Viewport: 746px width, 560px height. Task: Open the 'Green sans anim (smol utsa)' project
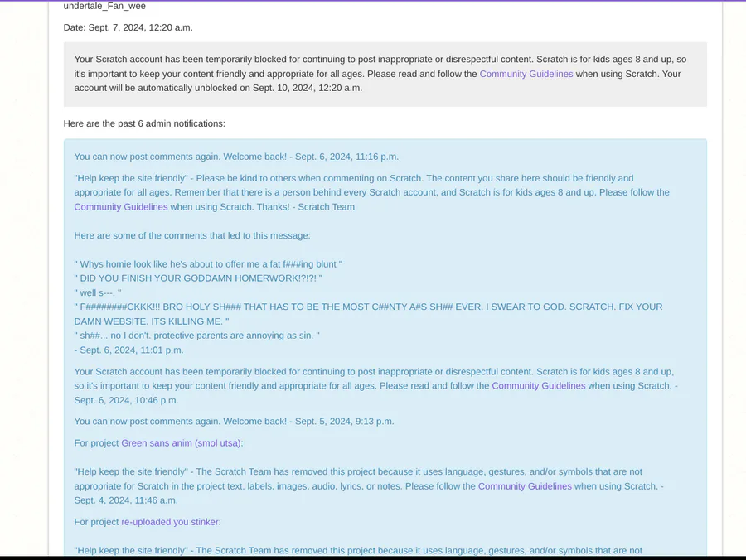coord(181,442)
